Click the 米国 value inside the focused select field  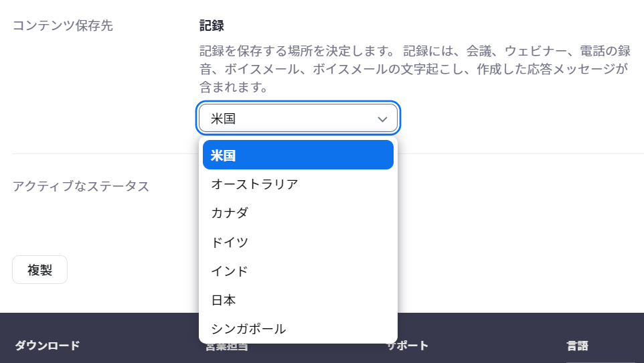point(223,119)
